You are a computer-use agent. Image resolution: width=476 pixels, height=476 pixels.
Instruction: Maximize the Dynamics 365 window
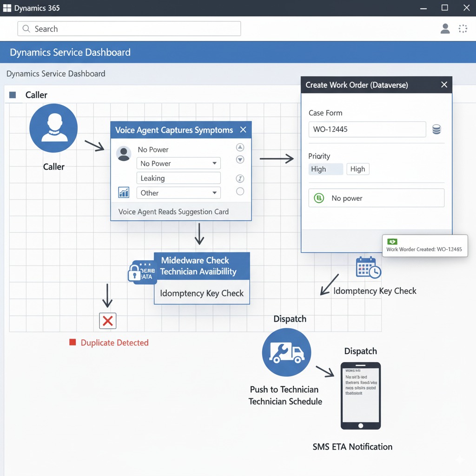coord(445,8)
